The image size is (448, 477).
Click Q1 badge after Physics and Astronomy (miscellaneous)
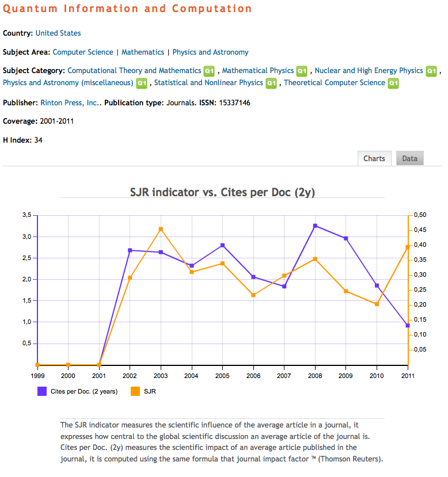(142, 83)
